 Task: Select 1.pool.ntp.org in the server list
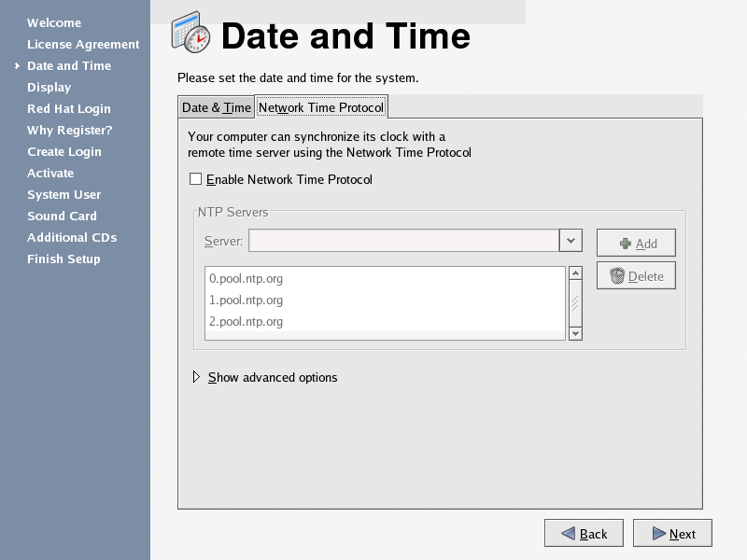246,300
